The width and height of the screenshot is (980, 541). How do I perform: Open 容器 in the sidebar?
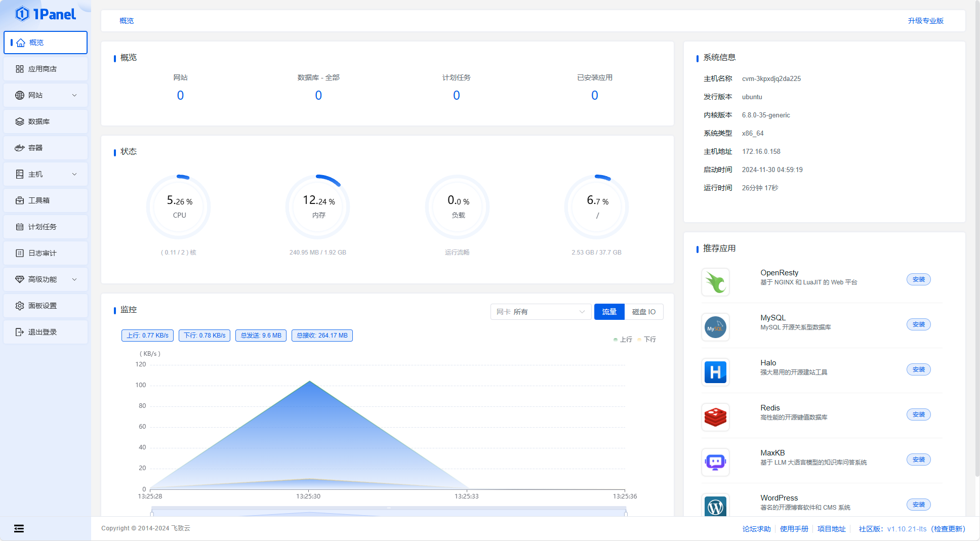[46, 148]
